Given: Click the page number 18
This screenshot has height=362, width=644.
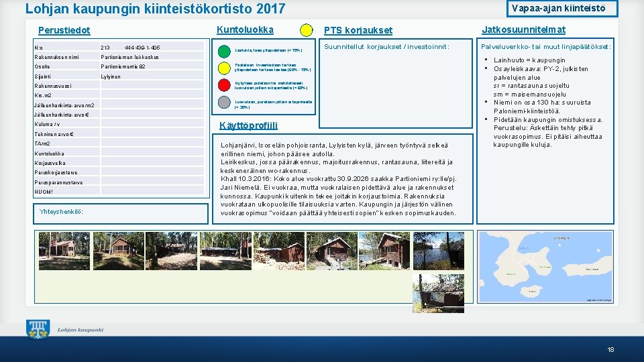Looking at the screenshot, I should tap(610, 350).
